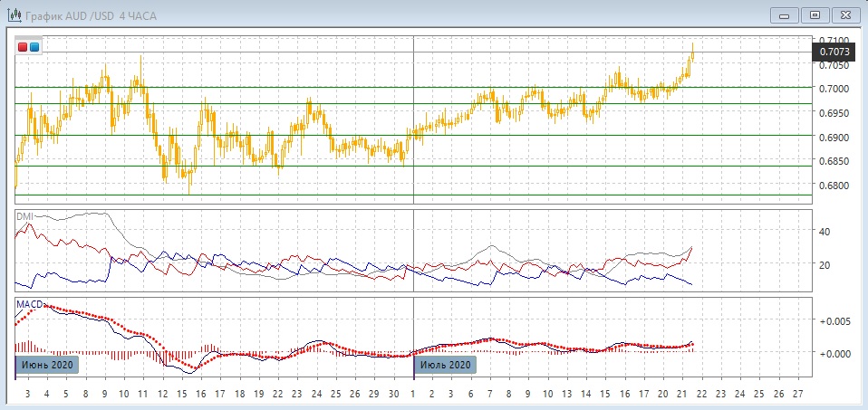Click the 40 level on DMI scale
The image size is (868, 410).
point(825,232)
